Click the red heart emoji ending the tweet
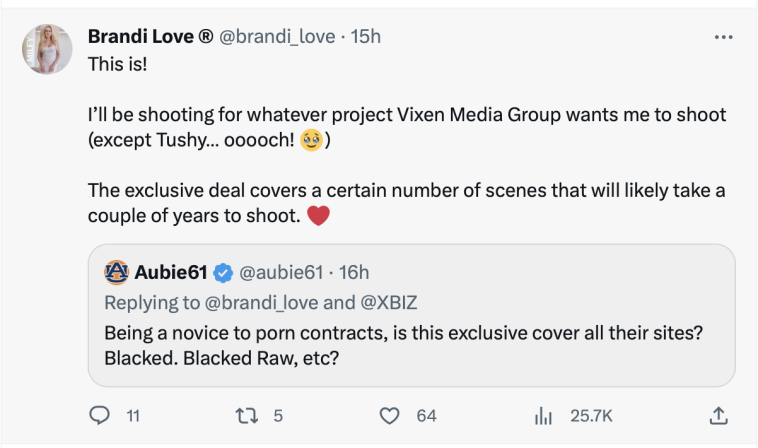 (x=318, y=215)
